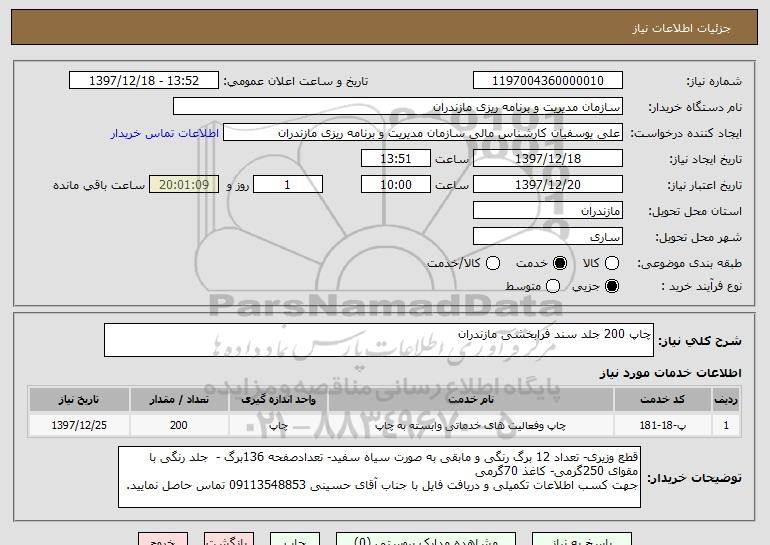This screenshot has height=545, width=770.
Task: Click the تاریخ نیاز column header
Action: (79, 399)
